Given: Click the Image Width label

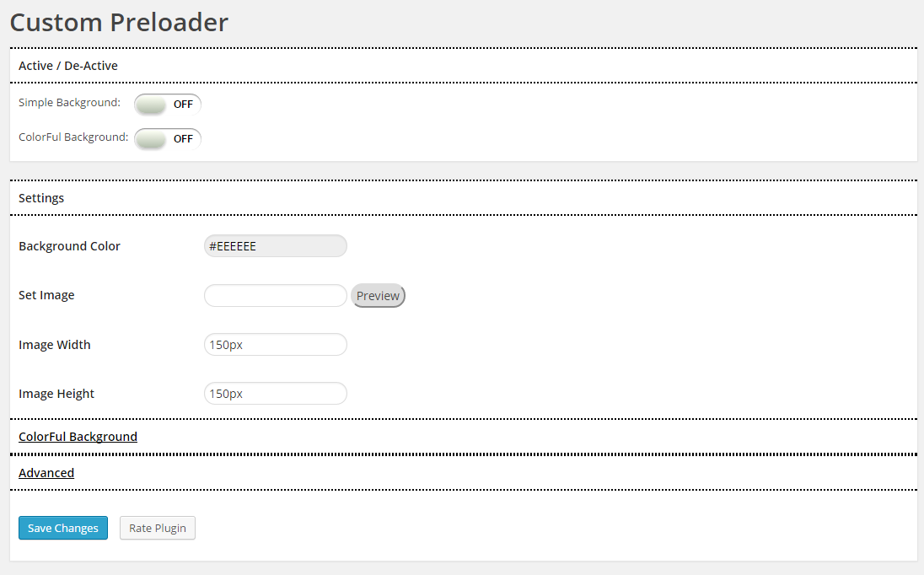Looking at the screenshot, I should click(x=54, y=345).
